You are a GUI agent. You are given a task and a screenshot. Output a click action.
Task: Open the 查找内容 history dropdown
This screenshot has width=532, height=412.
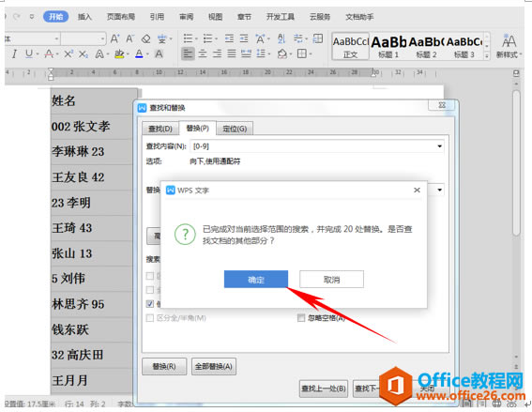pos(440,146)
